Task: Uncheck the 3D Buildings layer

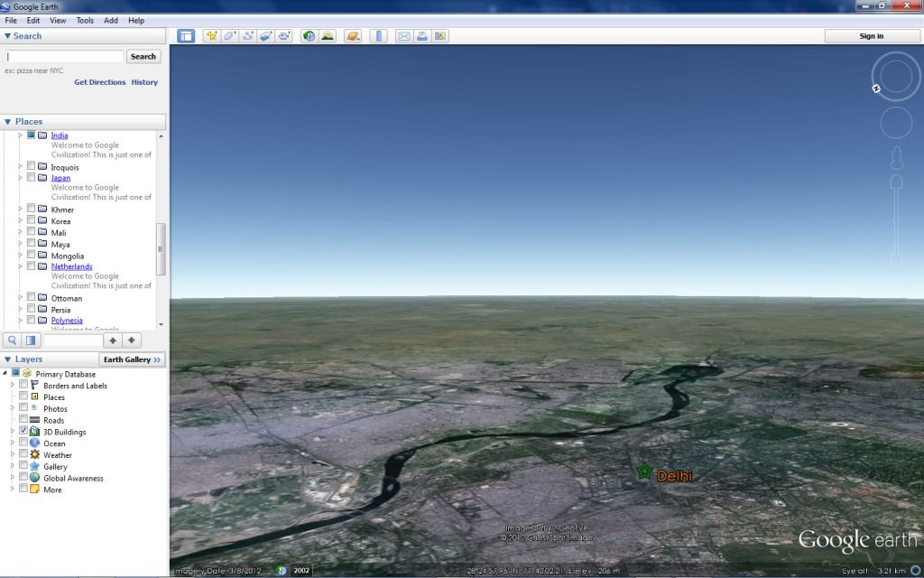Action: pos(23,431)
